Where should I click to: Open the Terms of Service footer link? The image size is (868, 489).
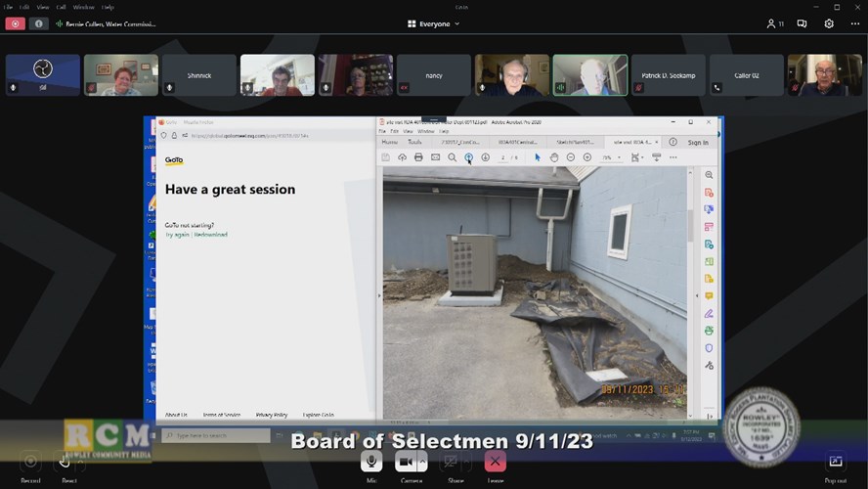point(222,415)
